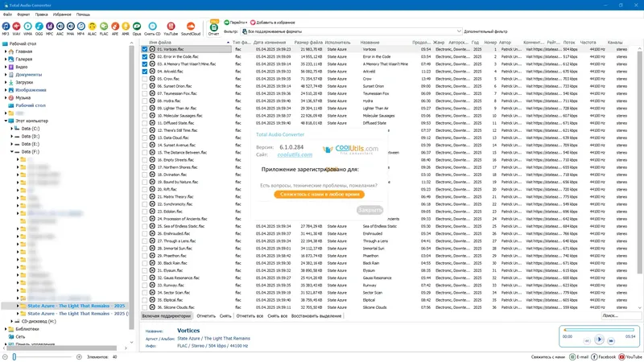Rewind in the preview player
Viewport: 644px width, 362px height.
point(587,340)
